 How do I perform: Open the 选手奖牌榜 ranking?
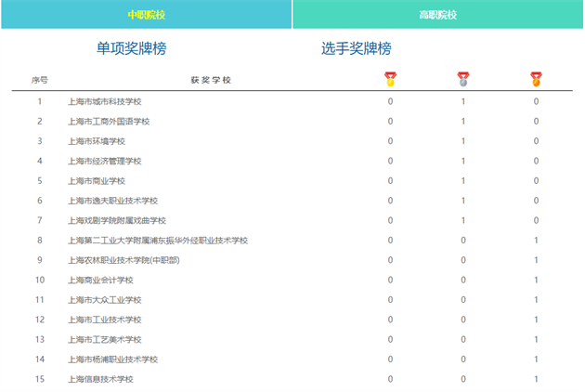pyautogui.click(x=357, y=47)
